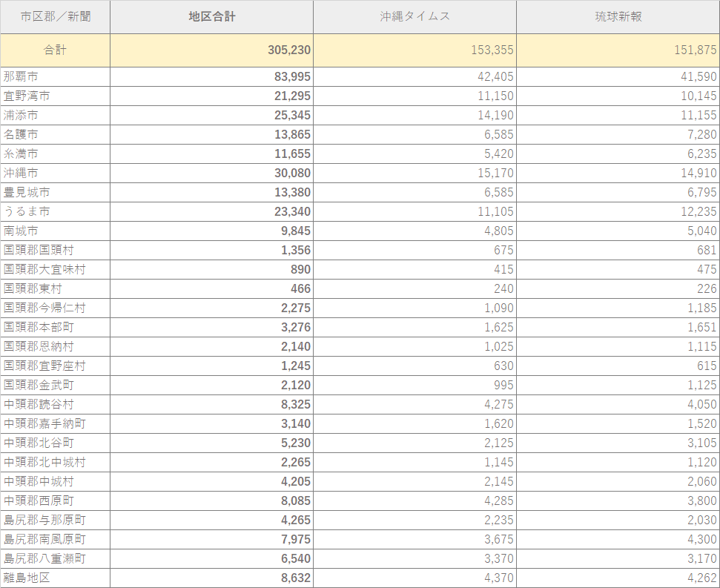This screenshot has height=588, width=720.
Task: Select the 名護市 row label
Action: click(x=21, y=134)
